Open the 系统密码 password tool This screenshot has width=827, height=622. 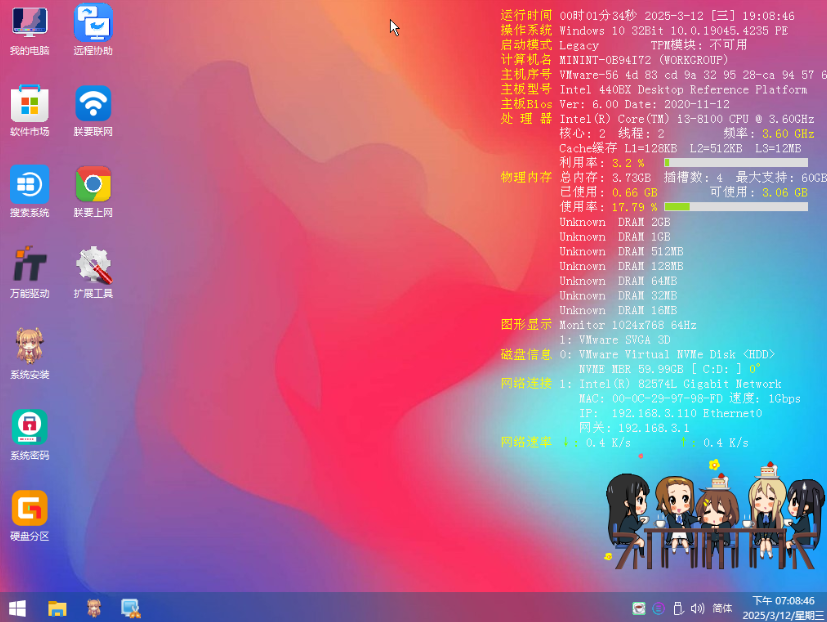pos(30,434)
